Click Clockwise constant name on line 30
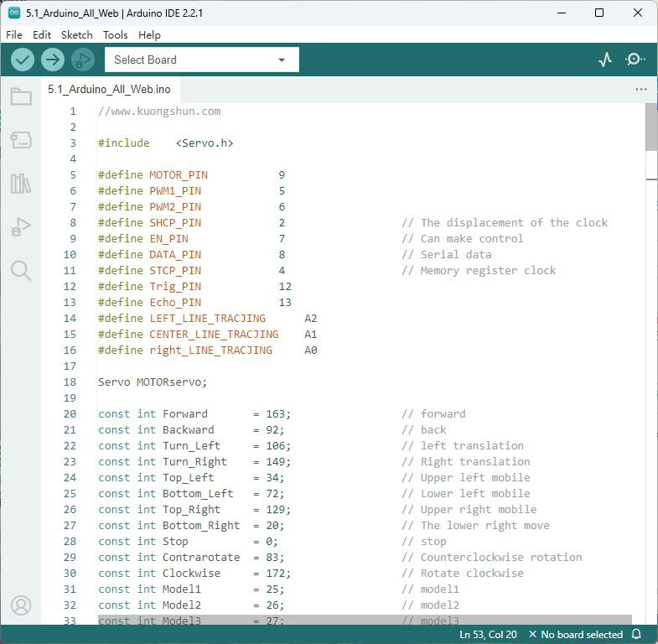Viewport: 658px width, 644px height. pyautogui.click(x=191, y=574)
